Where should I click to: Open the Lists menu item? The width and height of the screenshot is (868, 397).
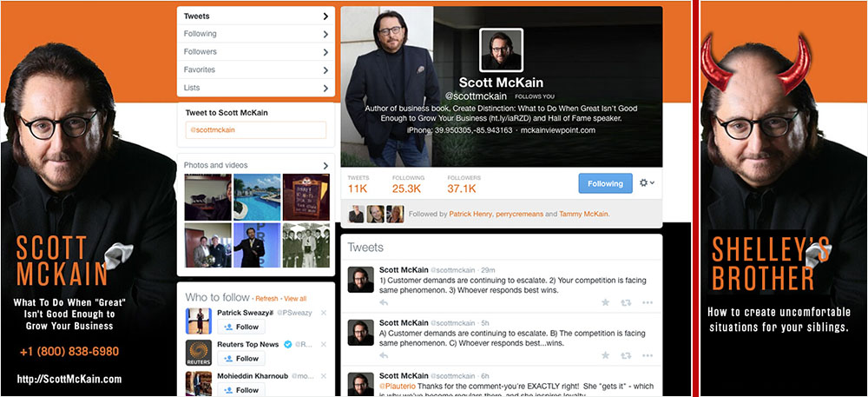click(256, 88)
